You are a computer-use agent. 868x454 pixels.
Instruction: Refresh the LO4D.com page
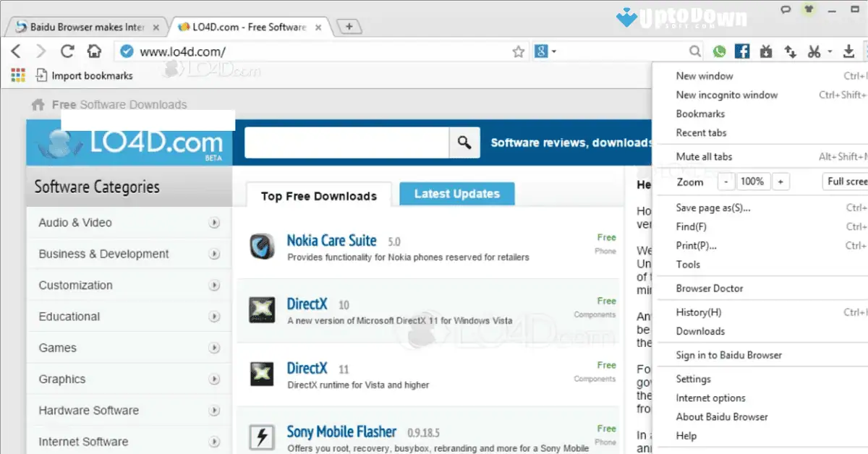tap(67, 51)
